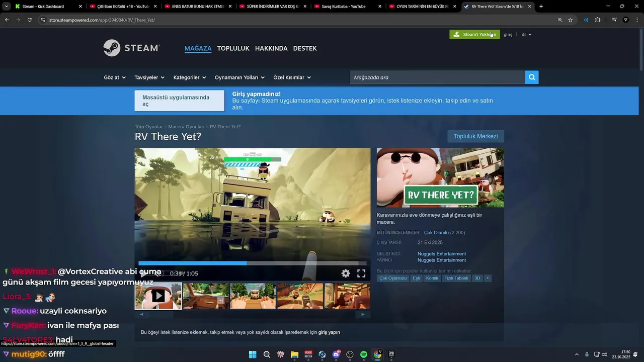The width and height of the screenshot is (644, 362).
Task: Open Topluluk Merkezi button
Action: pos(475,136)
